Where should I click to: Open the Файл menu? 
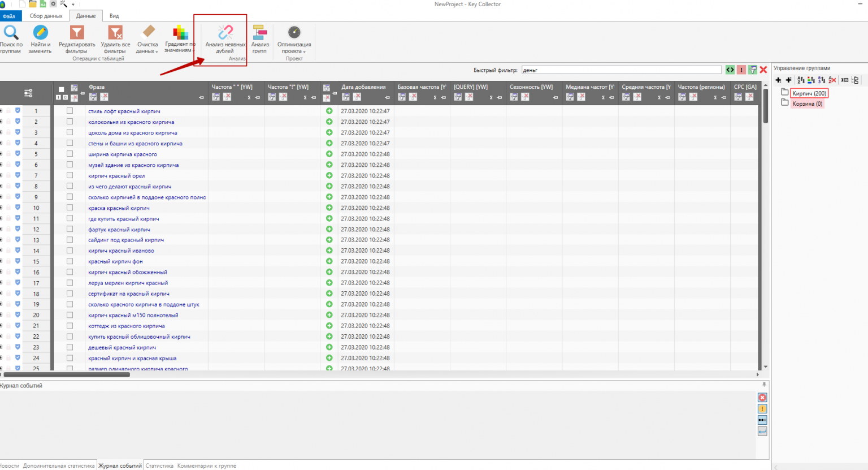(10, 16)
